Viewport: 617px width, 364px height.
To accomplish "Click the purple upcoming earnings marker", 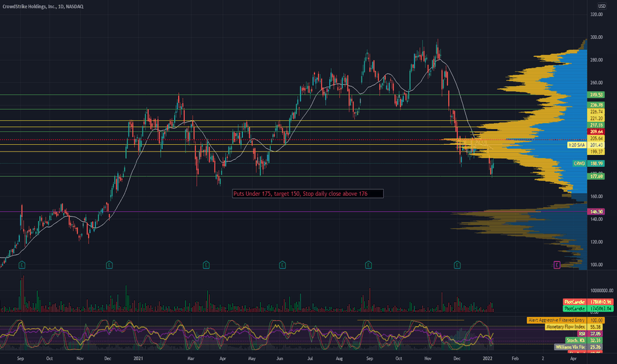I will [x=557, y=265].
